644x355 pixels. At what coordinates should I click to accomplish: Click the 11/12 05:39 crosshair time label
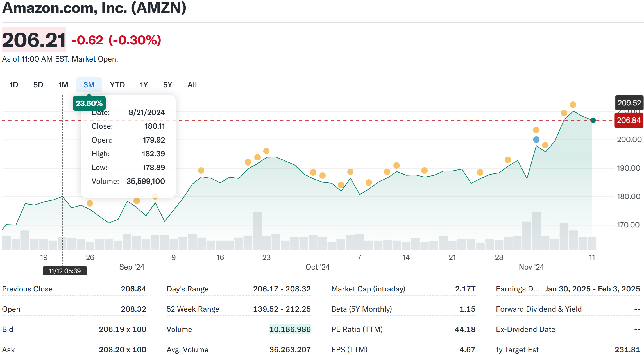65,271
